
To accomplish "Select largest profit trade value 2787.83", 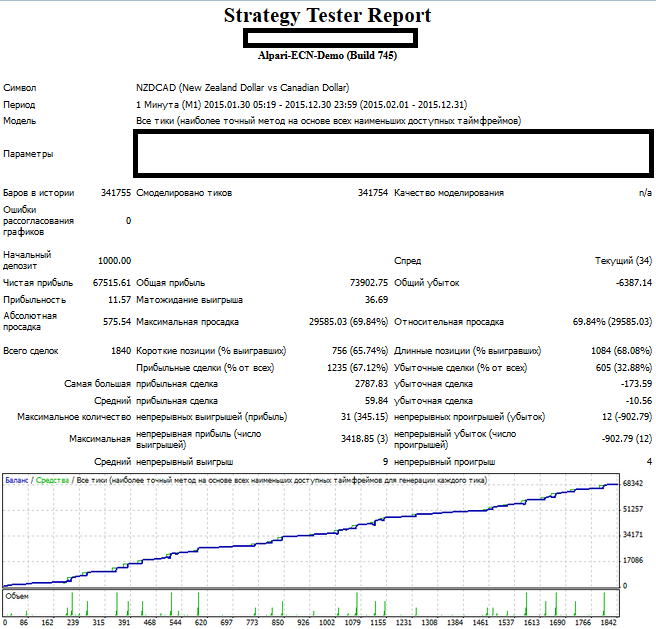I will (372, 384).
